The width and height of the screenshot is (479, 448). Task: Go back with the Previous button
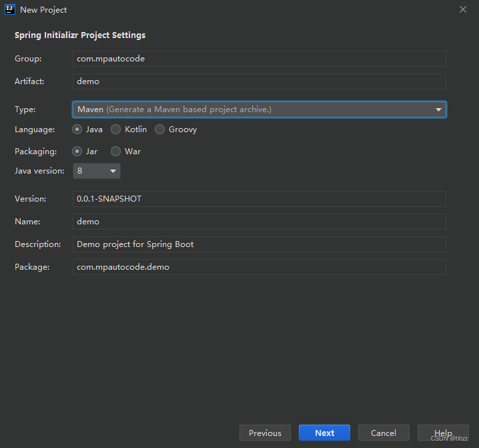click(x=265, y=433)
